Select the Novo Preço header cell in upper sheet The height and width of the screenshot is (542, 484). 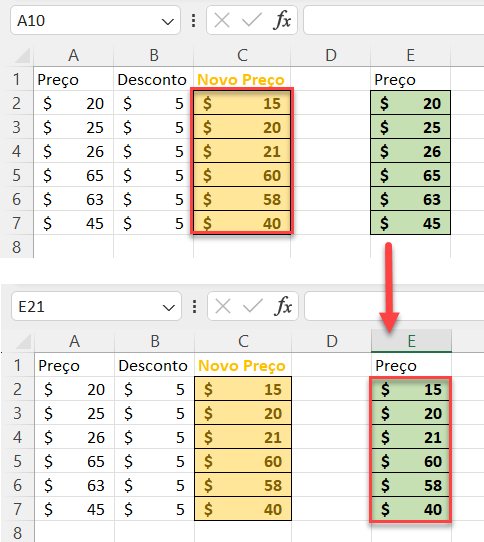(x=242, y=79)
